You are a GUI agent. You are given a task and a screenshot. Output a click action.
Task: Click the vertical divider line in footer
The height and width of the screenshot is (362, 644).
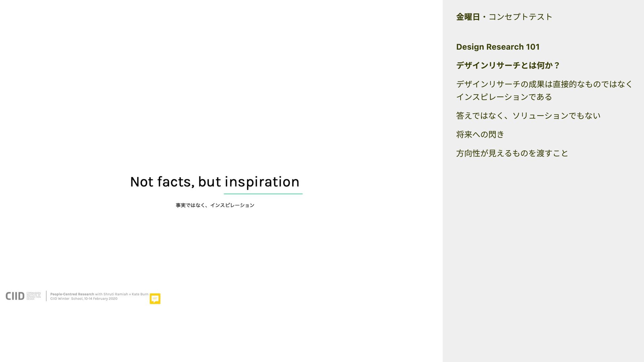coord(46,296)
